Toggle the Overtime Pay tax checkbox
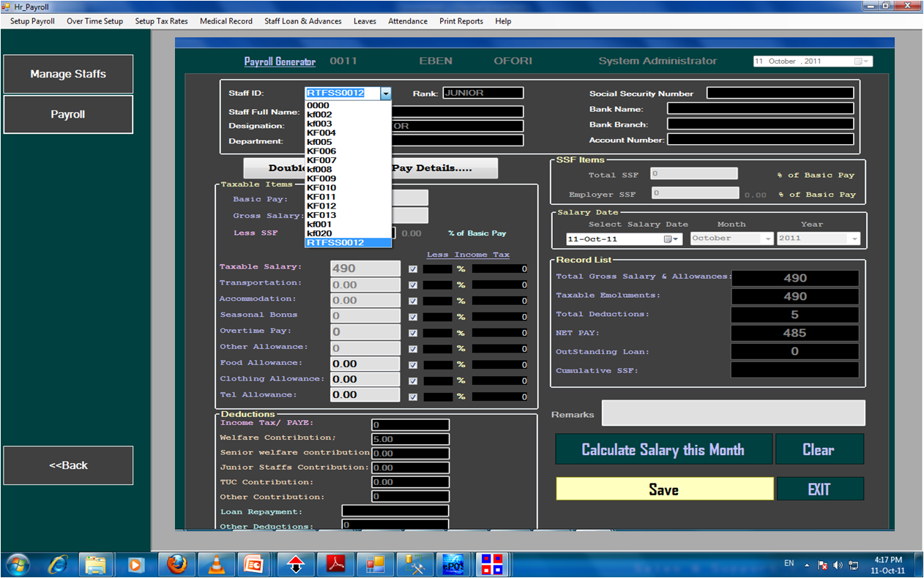This screenshot has height=578, width=924. (x=413, y=333)
